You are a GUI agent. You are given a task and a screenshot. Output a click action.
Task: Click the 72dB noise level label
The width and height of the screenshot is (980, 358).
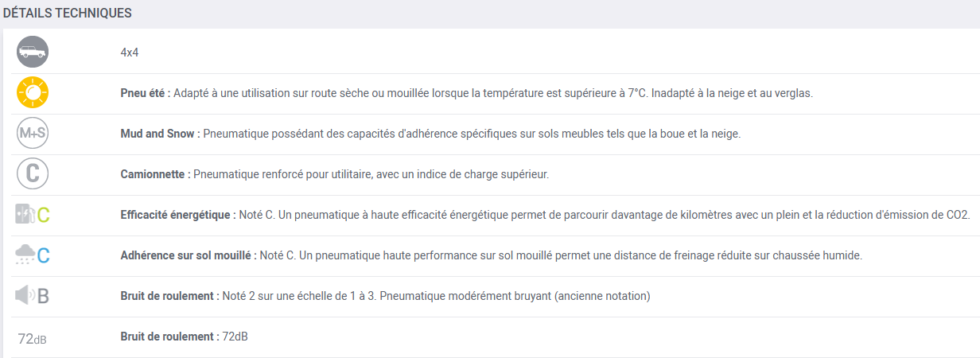click(x=33, y=338)
